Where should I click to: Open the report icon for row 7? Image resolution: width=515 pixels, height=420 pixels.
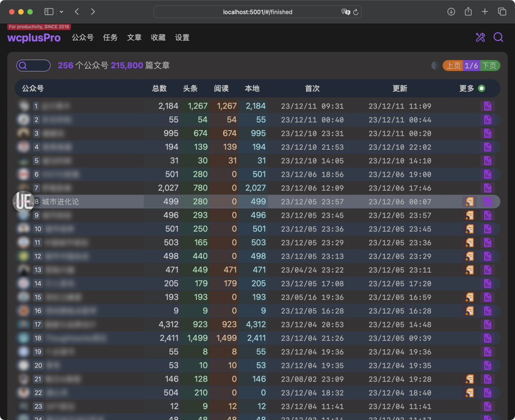pos(487,188)
